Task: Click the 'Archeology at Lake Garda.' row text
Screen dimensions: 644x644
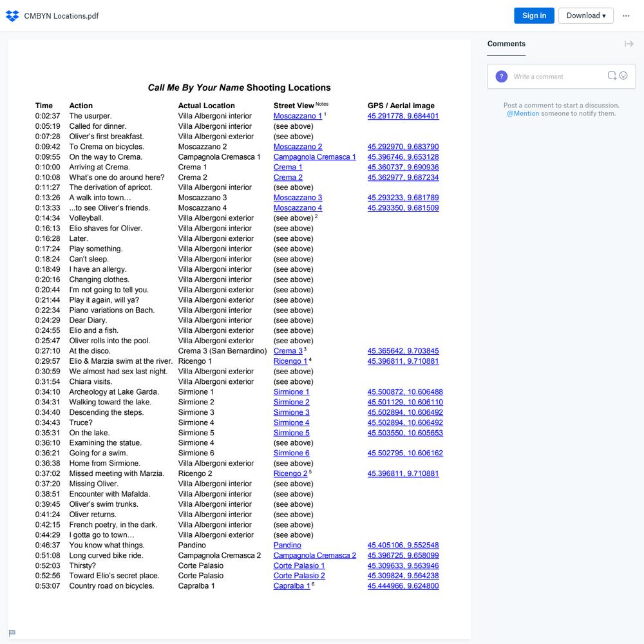Action: tap(114, 392)
